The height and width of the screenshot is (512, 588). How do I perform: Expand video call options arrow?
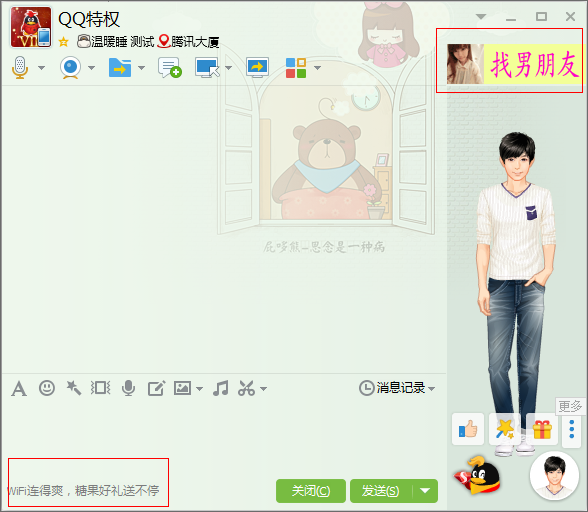tap(92, 68)
